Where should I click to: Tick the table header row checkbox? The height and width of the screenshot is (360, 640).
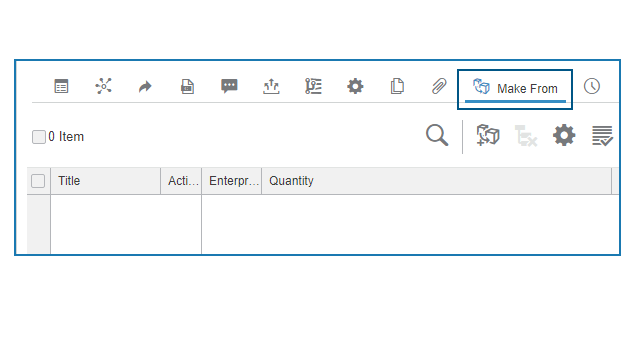click(38, 181)
